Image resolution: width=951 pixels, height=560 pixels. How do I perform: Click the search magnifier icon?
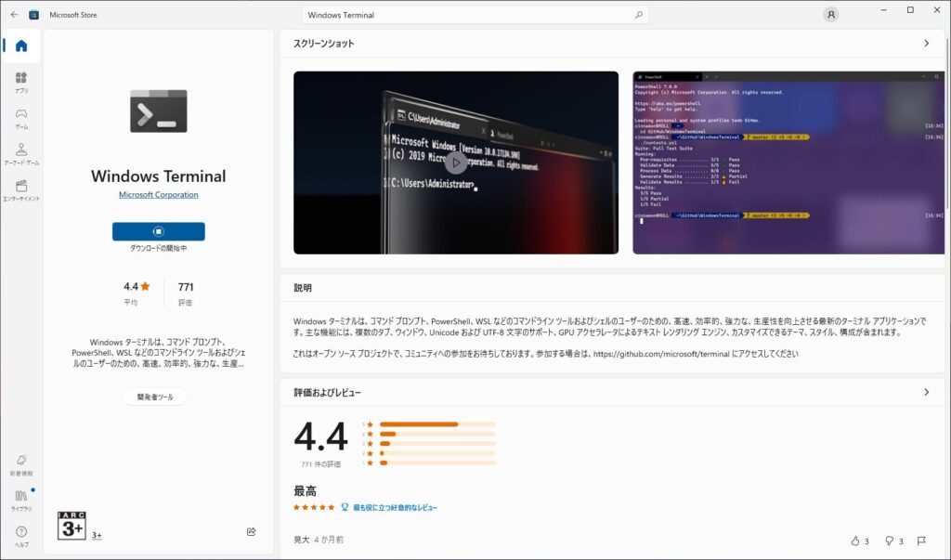coord(639,15)
